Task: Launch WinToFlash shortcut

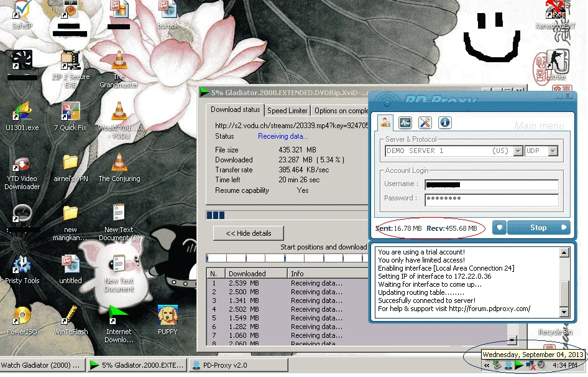Action: click(x=70, y=321)
